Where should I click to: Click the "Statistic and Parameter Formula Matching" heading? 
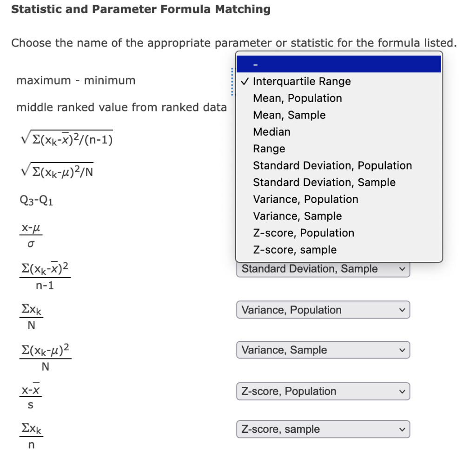pos(140,9)
